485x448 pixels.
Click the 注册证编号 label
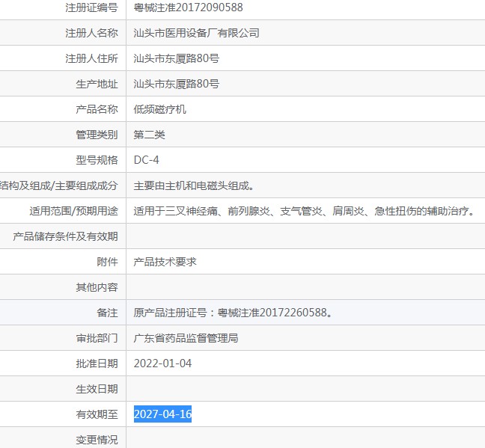91,7
